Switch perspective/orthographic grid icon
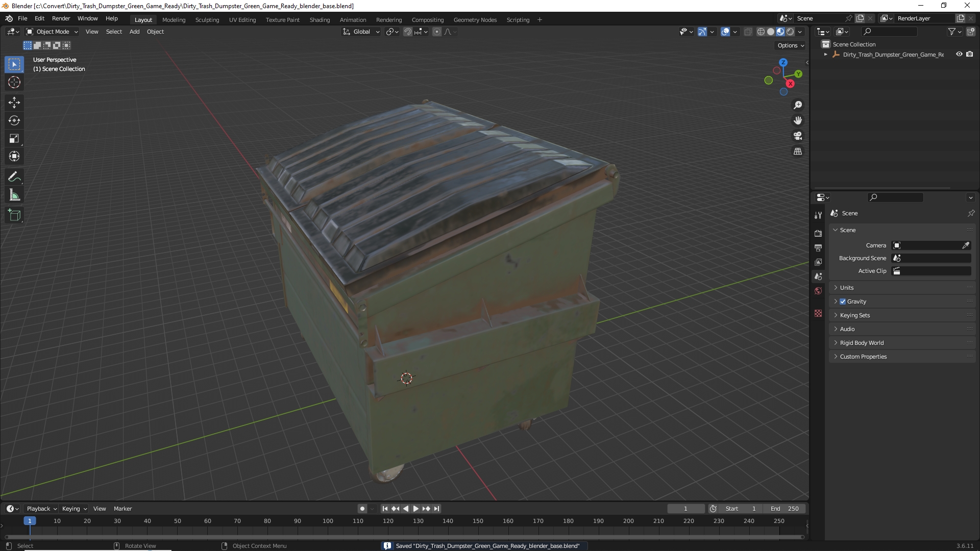Screen dimensions: 980x551 tap(798, 151)
